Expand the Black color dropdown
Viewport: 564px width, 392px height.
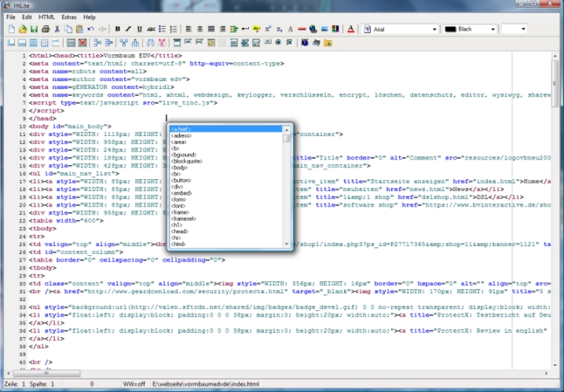(493, 29)
